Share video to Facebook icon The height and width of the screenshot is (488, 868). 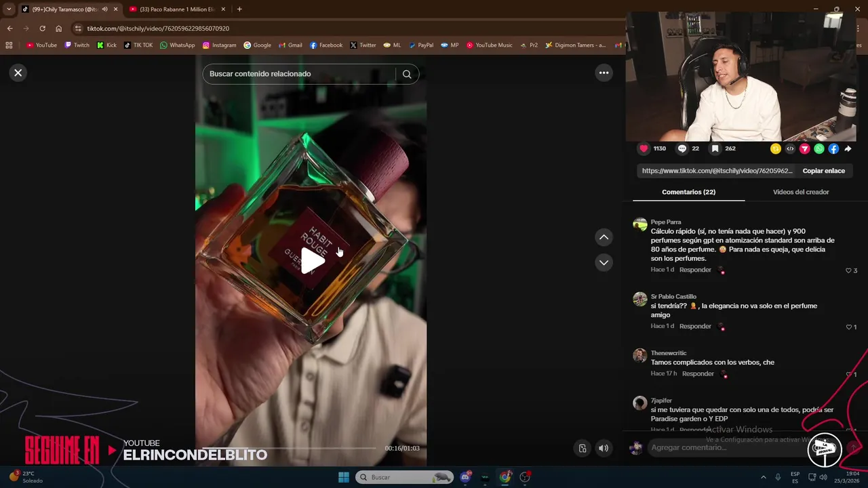[x=833, y=148]
